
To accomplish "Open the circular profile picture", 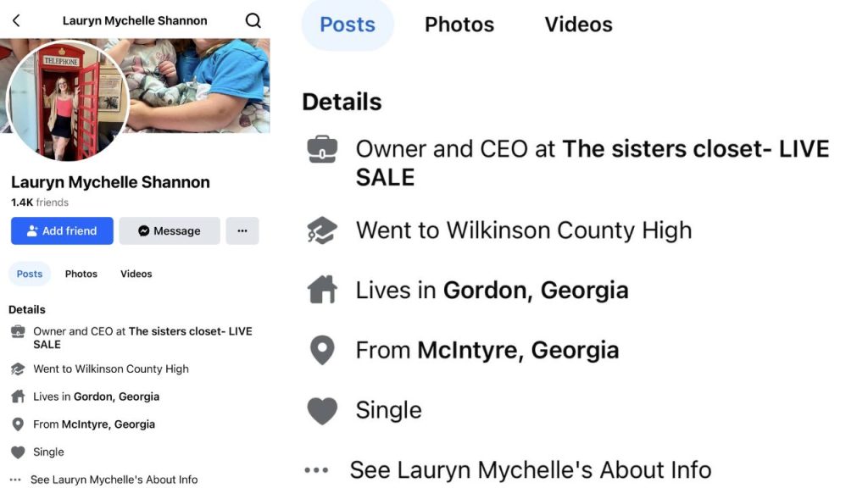I will (67, 101).
